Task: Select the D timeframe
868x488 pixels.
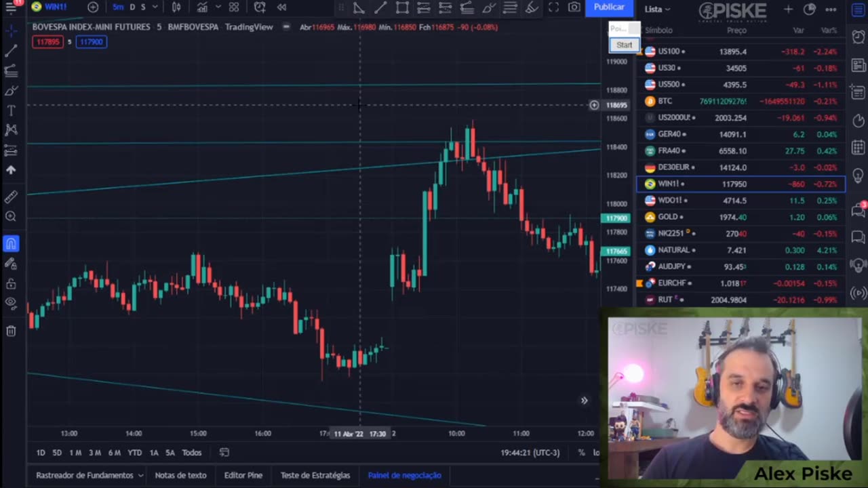Action: pos(132,7)
